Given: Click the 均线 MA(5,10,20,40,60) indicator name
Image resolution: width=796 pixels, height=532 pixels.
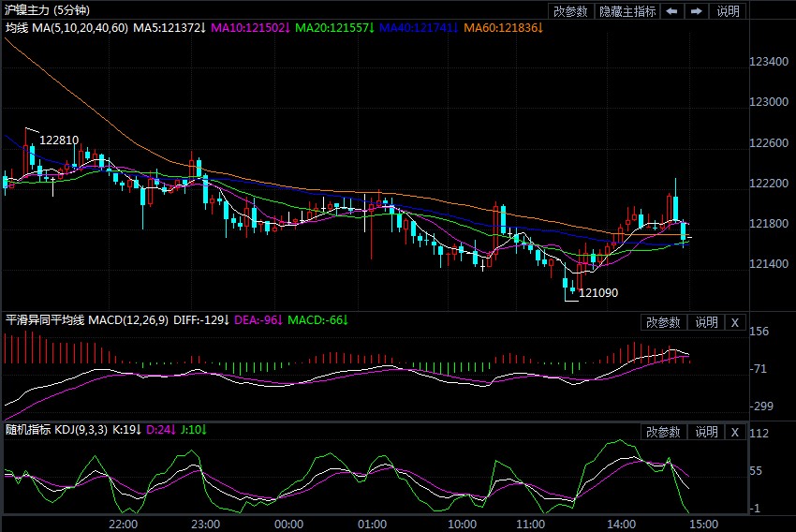Looking at the screenshot, I should 66,28.
